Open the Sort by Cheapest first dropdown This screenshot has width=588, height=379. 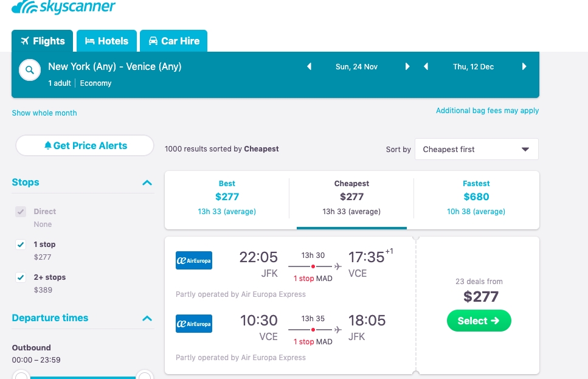(x=476, y=149)
